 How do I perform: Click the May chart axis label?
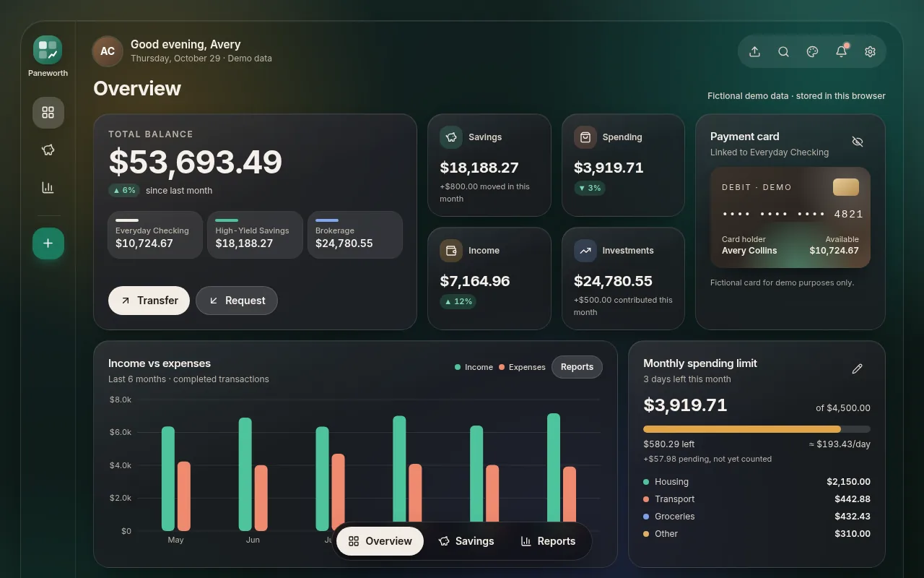click(175, 540)
